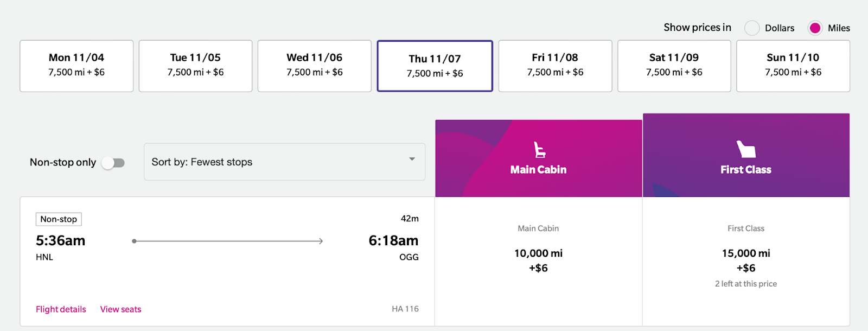
Task: Click the sort dropdown arrow
Action: click(412, 159)
